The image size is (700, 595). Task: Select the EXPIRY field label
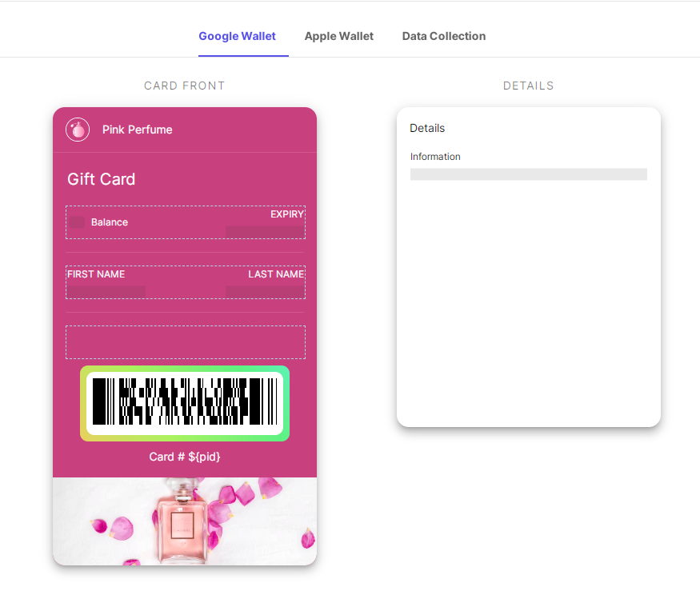(287, 214)
